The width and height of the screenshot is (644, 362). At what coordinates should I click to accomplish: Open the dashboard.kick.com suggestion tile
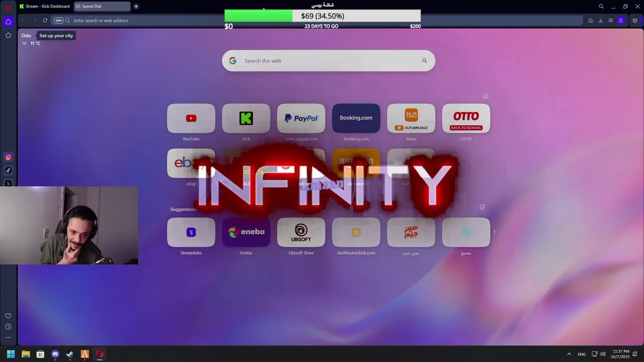pos(356,232)
